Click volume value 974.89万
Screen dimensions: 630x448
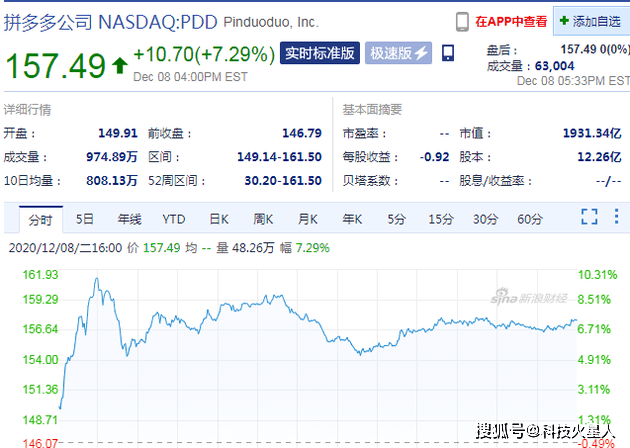pyautogui.click(x=112, y=157)
